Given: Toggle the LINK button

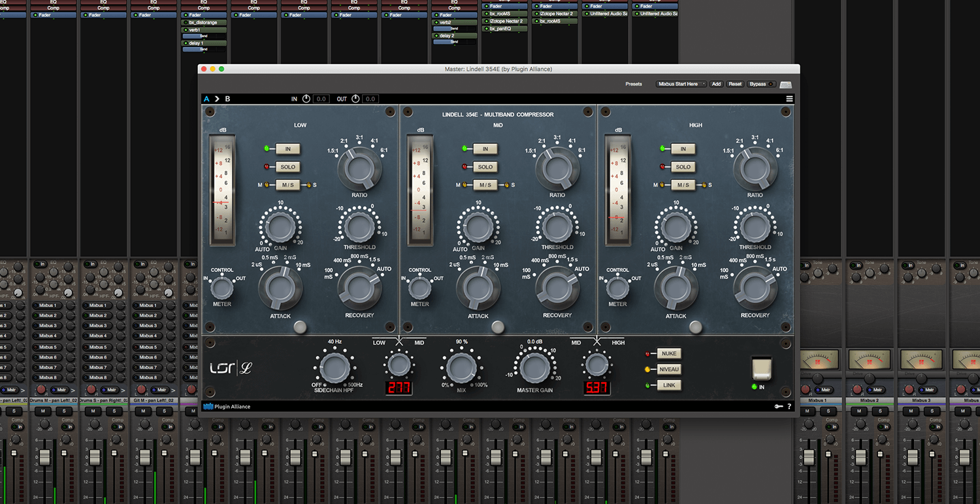Looking at the screenshot, I should [x=669, y=385].
